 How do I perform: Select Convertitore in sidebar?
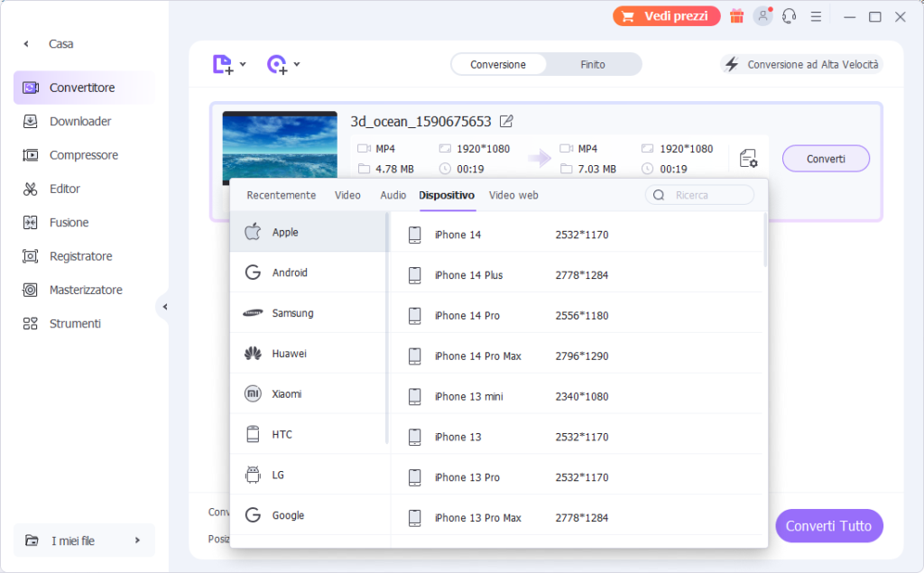click(x=84, y=88)
